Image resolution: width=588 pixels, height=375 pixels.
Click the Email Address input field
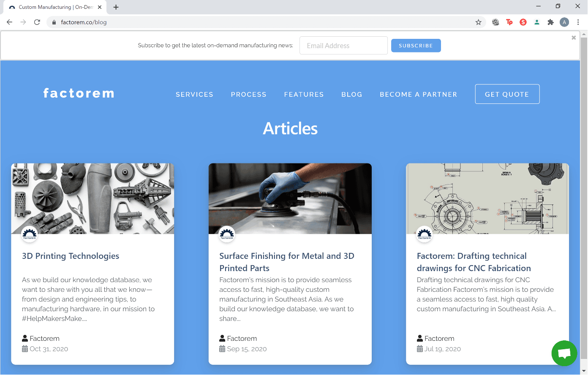point(343,46)
